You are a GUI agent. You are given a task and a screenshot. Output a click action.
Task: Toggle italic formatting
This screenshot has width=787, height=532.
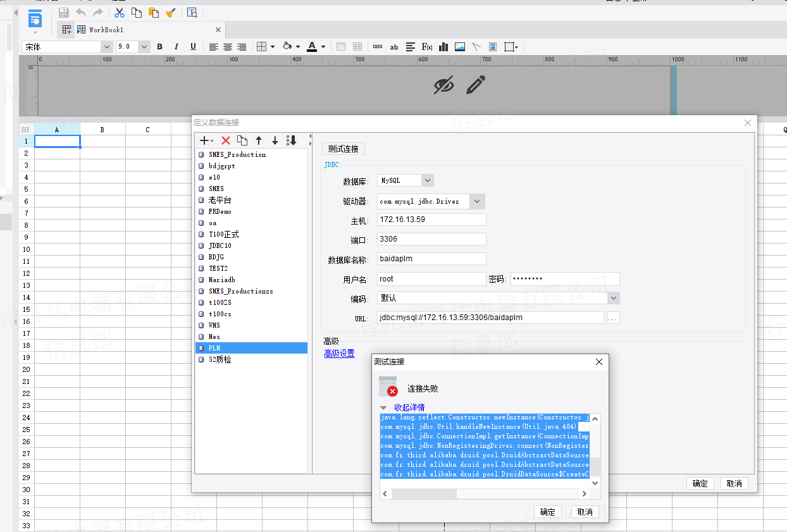pos(177,47)
